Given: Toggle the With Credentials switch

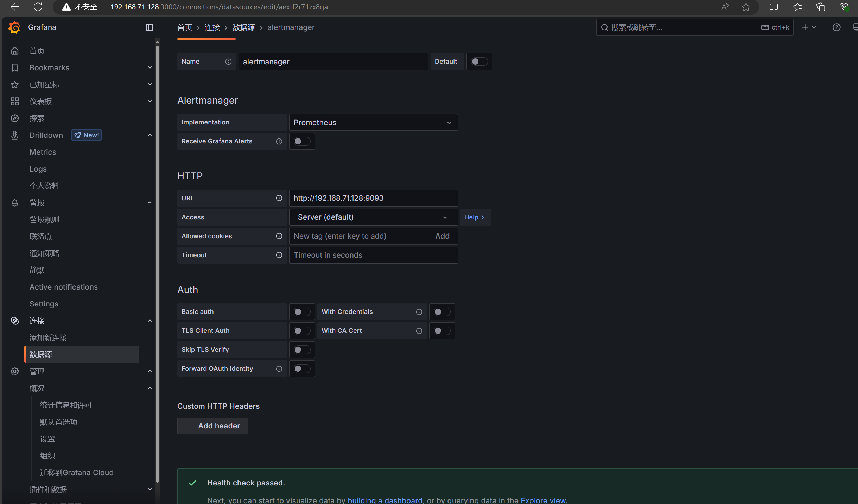Looking at the screenshot, I should click(442, 312).
